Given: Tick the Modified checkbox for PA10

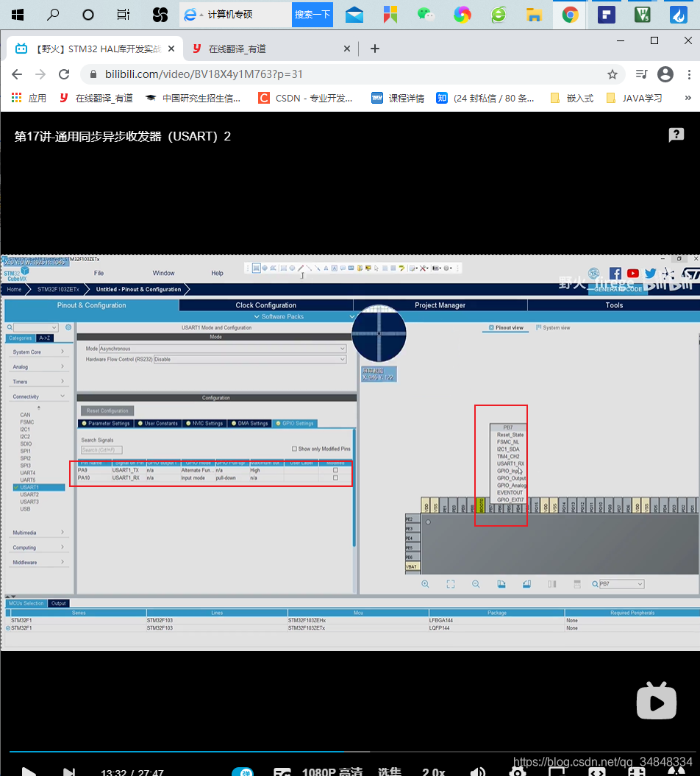Looking at the screenshot, I should [x=335, y=478].
